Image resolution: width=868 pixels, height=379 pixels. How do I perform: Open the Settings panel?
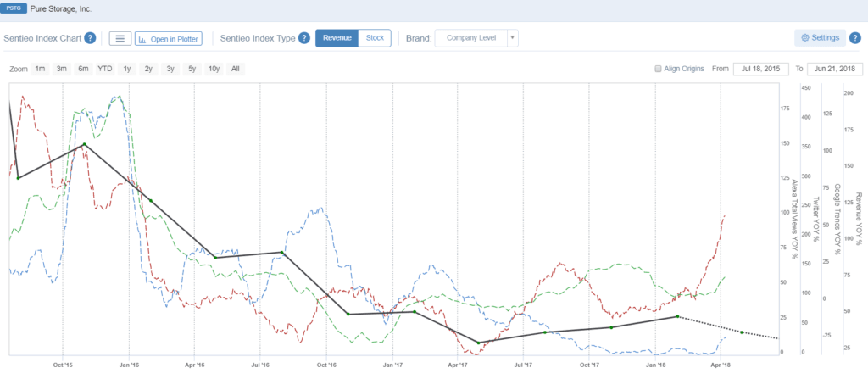pyautogui.click(x=819, y=38)
